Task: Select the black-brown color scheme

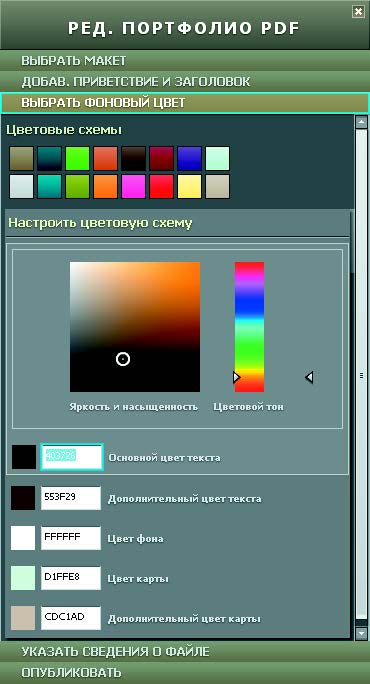Action: [134, 158]
